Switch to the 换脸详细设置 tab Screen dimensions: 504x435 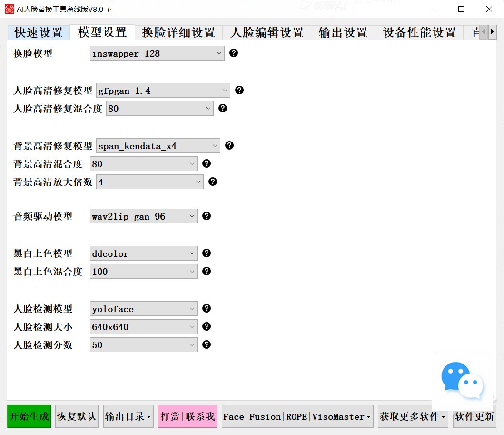(178, 32)
